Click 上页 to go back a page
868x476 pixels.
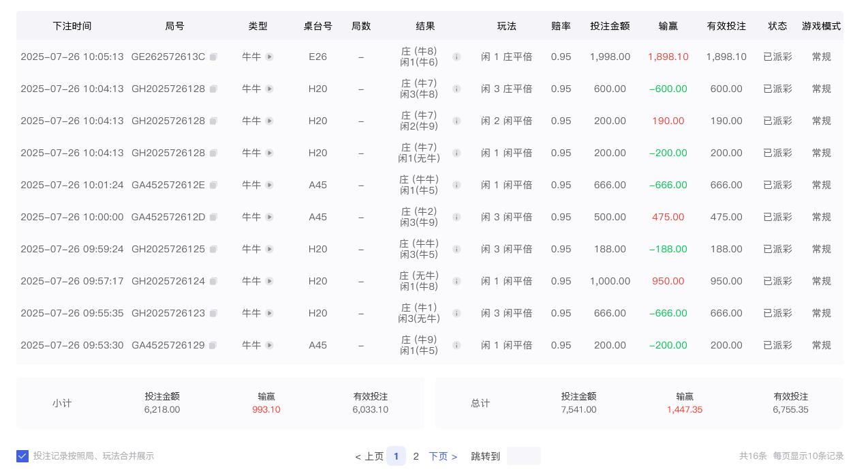(370, 456)
